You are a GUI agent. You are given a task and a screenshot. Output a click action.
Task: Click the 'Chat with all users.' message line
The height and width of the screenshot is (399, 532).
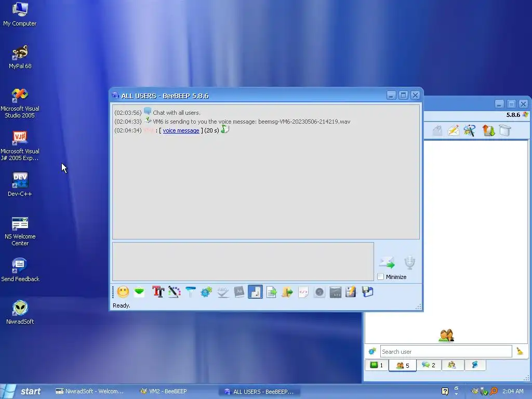(x=177, y=113)
